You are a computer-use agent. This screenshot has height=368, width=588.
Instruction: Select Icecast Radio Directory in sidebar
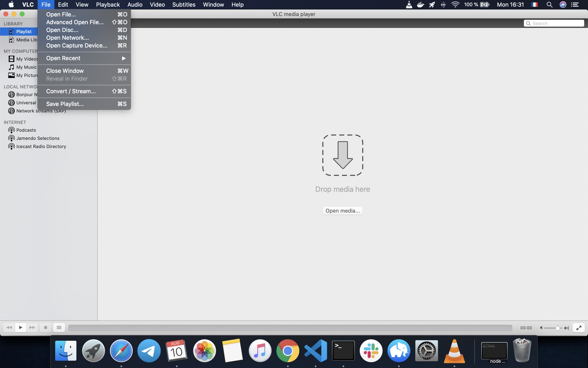[x=41, y=146]
